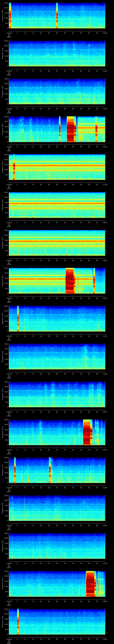Open the spectrogram panel starting at 0:31:00

[57, 357]
